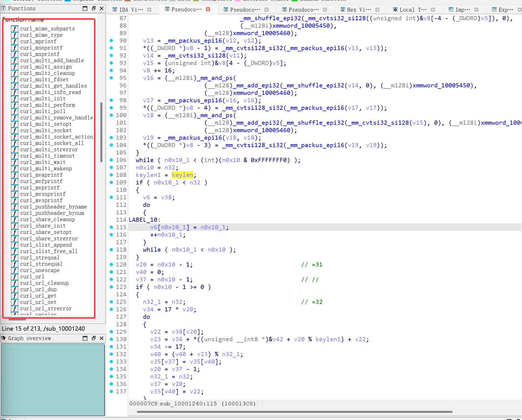
Task: Toggle breakpoint dot on line 95
Action: coord(111,78)
